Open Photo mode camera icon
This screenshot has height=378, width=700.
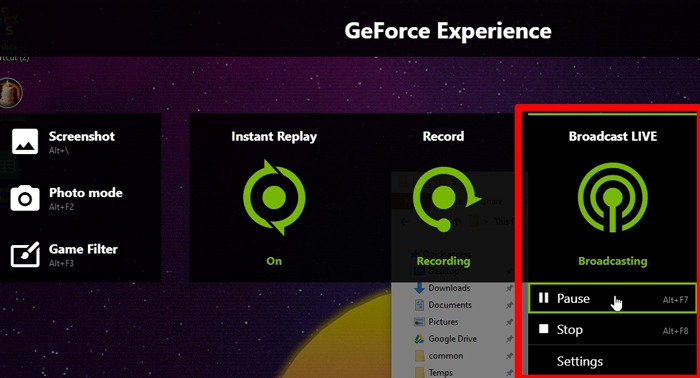(25, 197)
